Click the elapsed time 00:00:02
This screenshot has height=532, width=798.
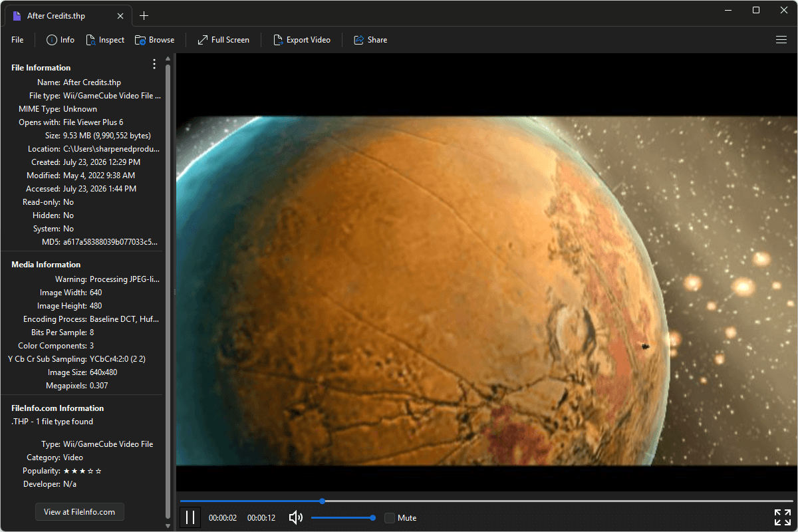pos(223,518)
